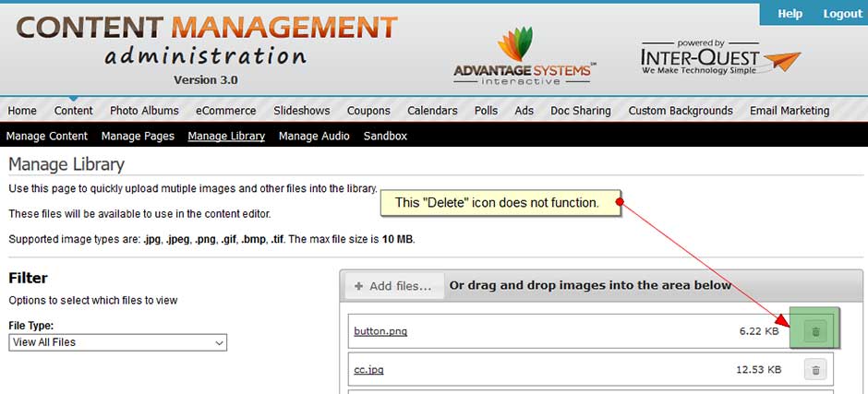
Task: Click trash icon next to cc.jpg
Action: tap(814, 370)
